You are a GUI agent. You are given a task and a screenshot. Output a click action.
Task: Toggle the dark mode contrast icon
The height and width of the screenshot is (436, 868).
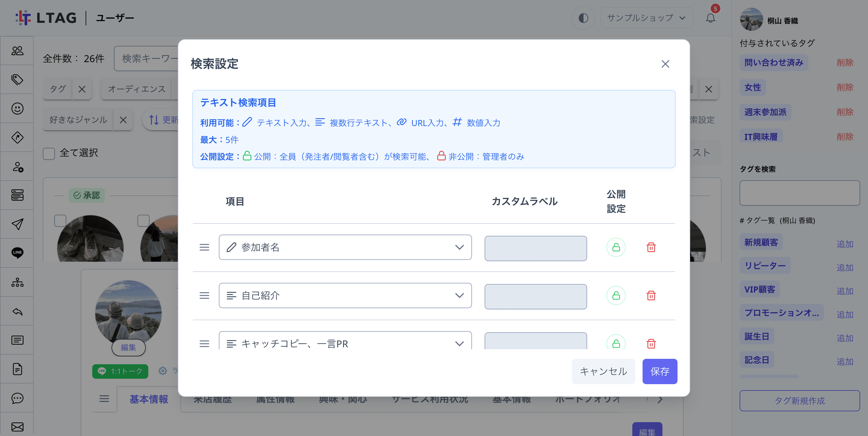click(x=583, y=18)
